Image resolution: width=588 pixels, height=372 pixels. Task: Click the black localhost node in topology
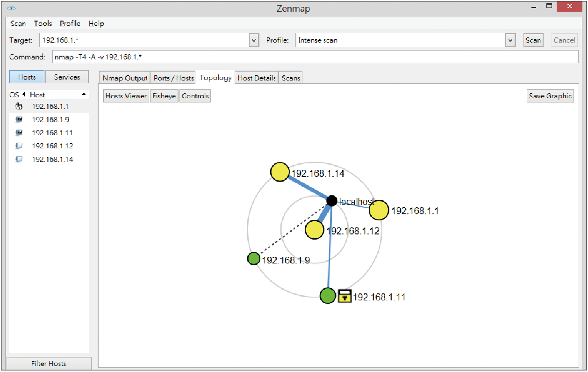pos(331,201)
